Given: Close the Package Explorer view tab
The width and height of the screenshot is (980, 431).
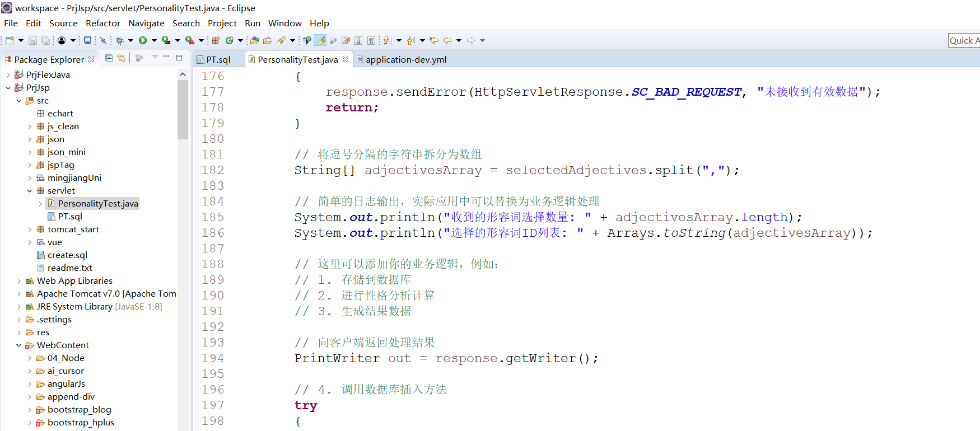Looking at the screenshot, I should pos(91,59).
